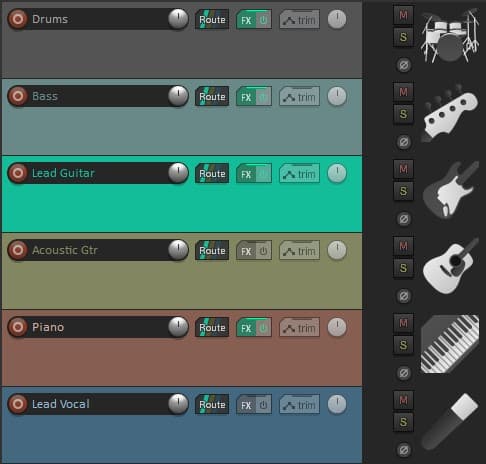Invert phase on the Drums track
This screenshot has height=464, width=486.
[x=404, y=65]
